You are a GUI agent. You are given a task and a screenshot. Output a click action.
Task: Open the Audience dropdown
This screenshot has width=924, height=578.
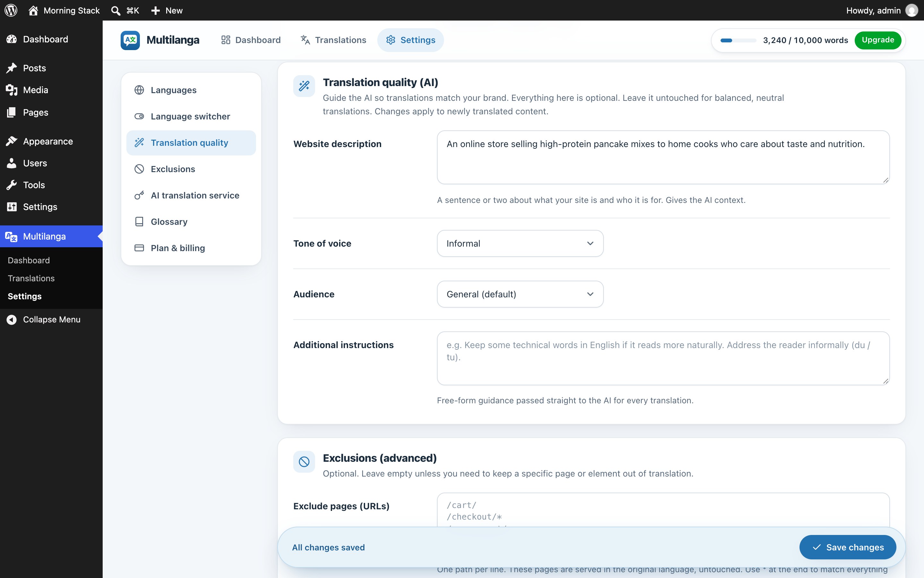(520, 294)
